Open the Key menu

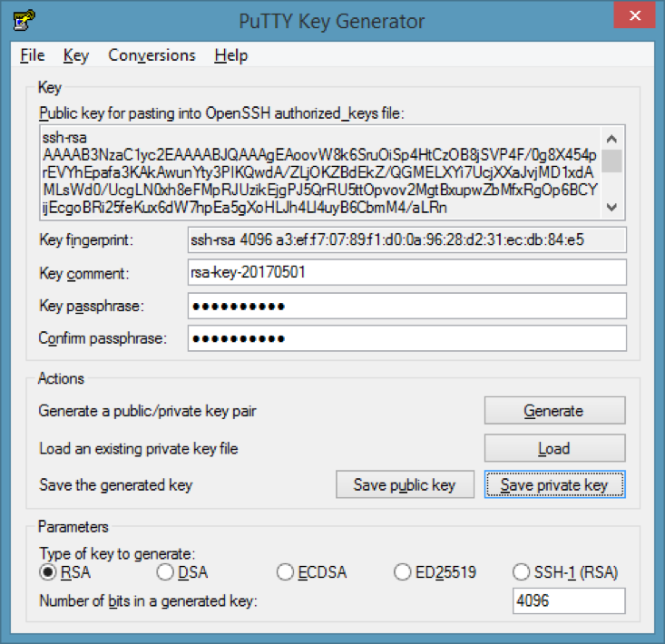(76, 55)
